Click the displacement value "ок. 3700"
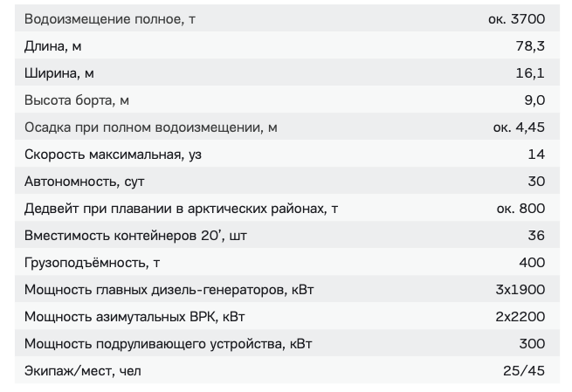572x392 pixels. pyautogui.click(x=516, y=18)
